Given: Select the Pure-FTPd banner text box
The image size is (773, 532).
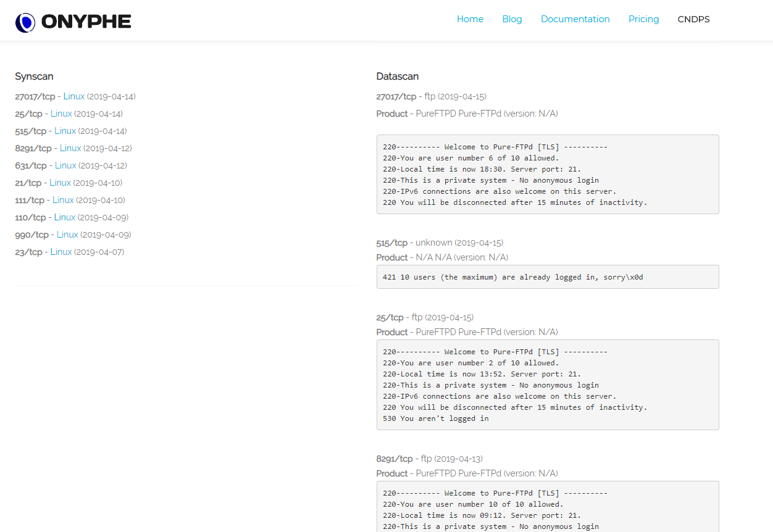Looking at the screenshot, I should [x=547, y=174].
